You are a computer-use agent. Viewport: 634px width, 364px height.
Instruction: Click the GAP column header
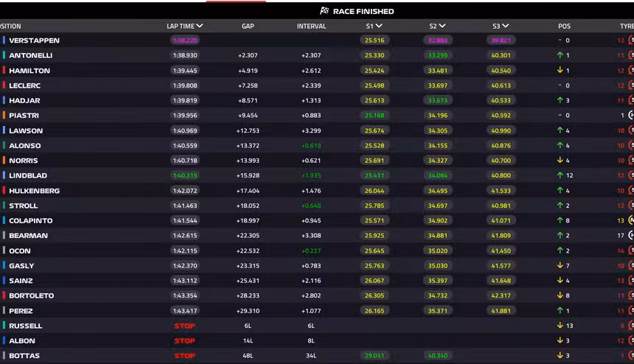(x=248, y=27)
